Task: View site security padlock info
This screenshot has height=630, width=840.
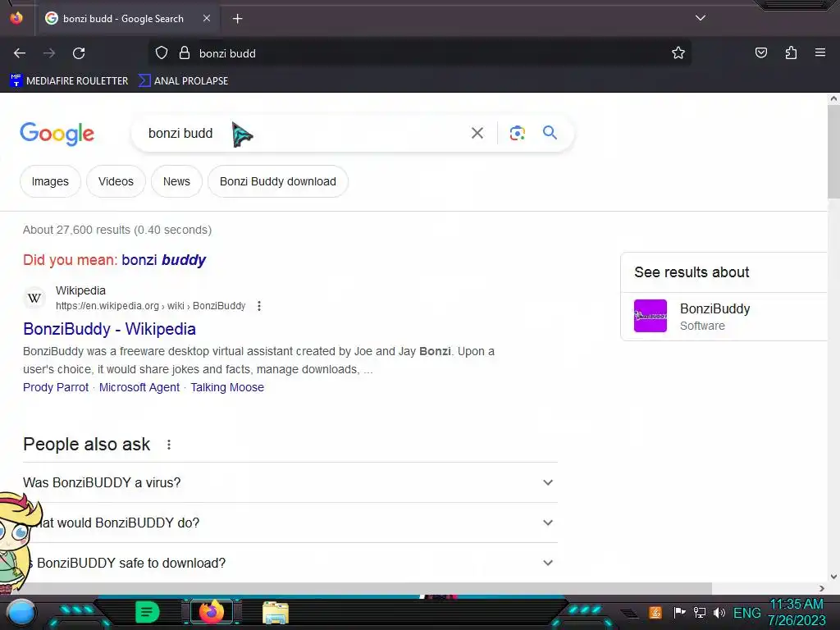Action: pos(185,53)
